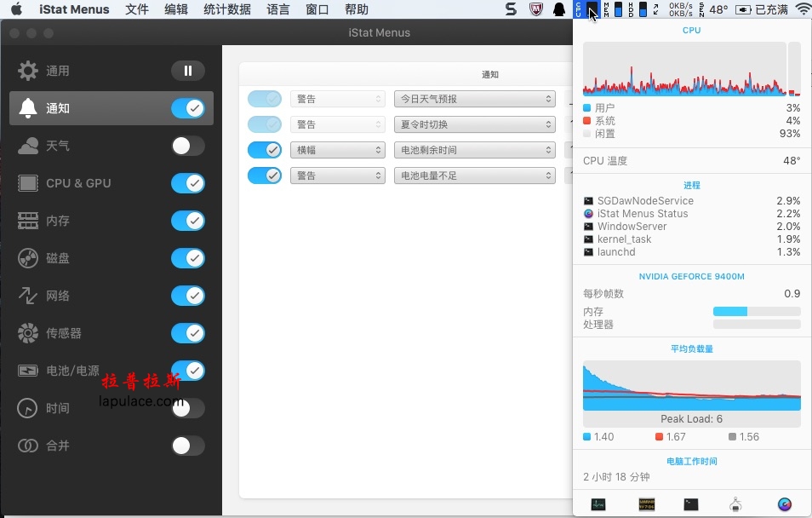This screenshot has height=518, width=812.
Task: Click the pause button next to 通用
Action: point(188,71)
